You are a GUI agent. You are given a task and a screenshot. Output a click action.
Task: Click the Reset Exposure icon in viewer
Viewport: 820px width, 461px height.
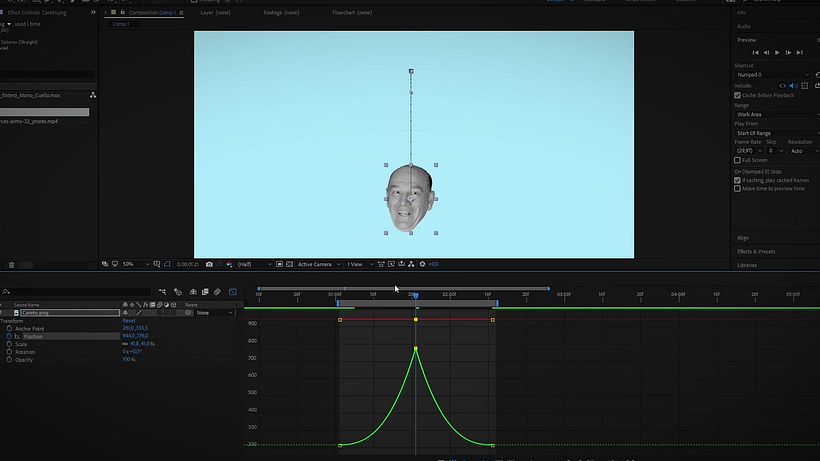click(422, 264)
